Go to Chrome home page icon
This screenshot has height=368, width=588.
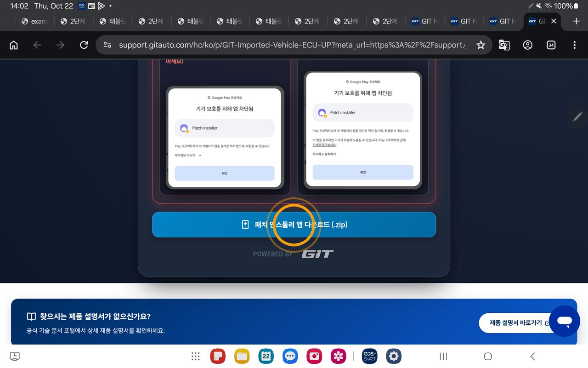click(14, 45)
